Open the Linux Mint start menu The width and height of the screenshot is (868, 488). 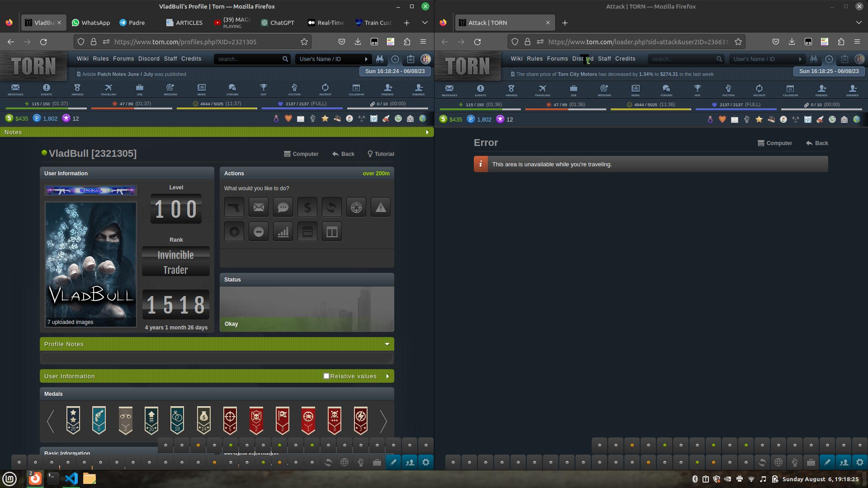[10, 479]
